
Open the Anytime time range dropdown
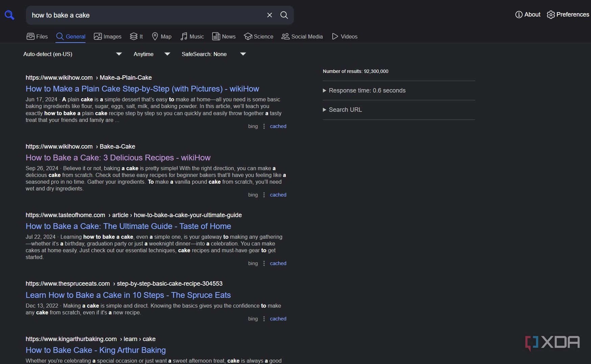point(152,54)
